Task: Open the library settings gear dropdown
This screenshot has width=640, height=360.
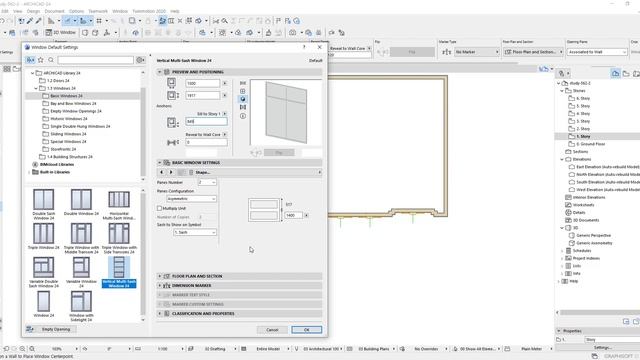Action: [140, 60]
